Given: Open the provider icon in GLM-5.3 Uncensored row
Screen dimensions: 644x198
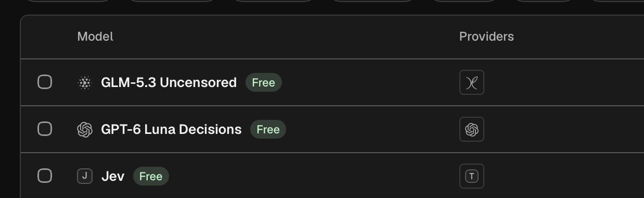Looking at the screenshot, I should pos(472,82).
